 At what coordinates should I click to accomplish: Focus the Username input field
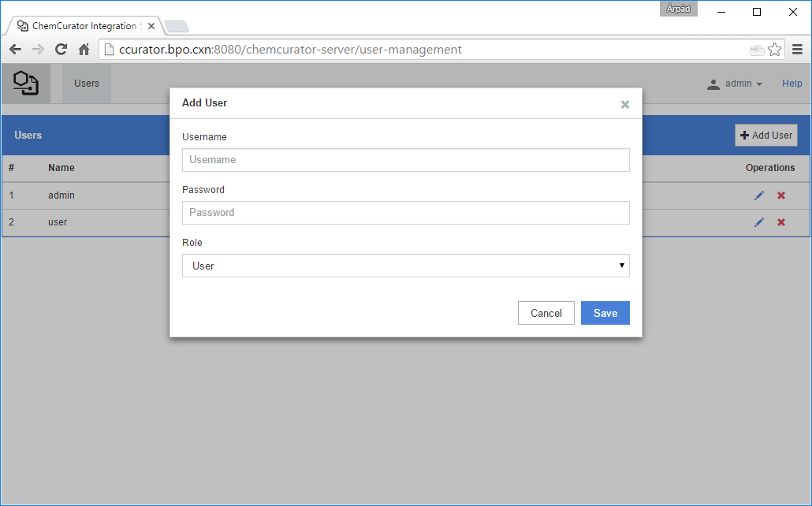405,160
